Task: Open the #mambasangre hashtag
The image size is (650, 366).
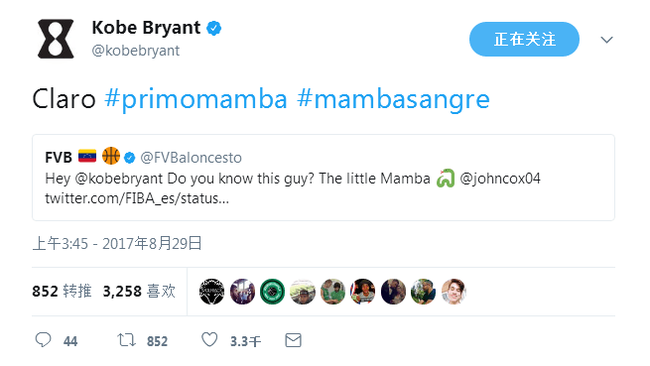Action: tap(393, 100)
